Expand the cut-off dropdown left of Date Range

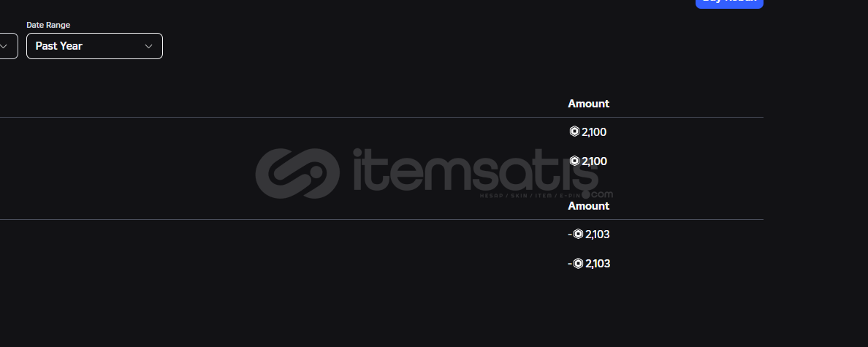8,46
